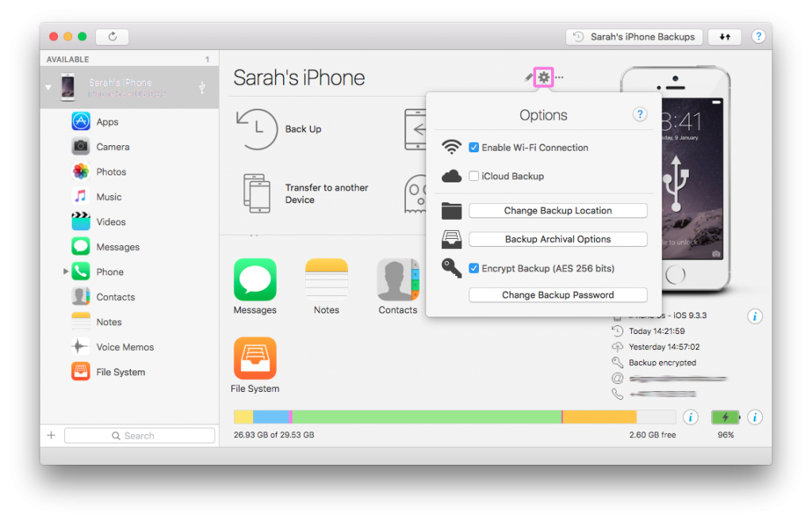Click the device transfer arrows in the title bar
812x522 pixels.
click(x=725, y=36)
